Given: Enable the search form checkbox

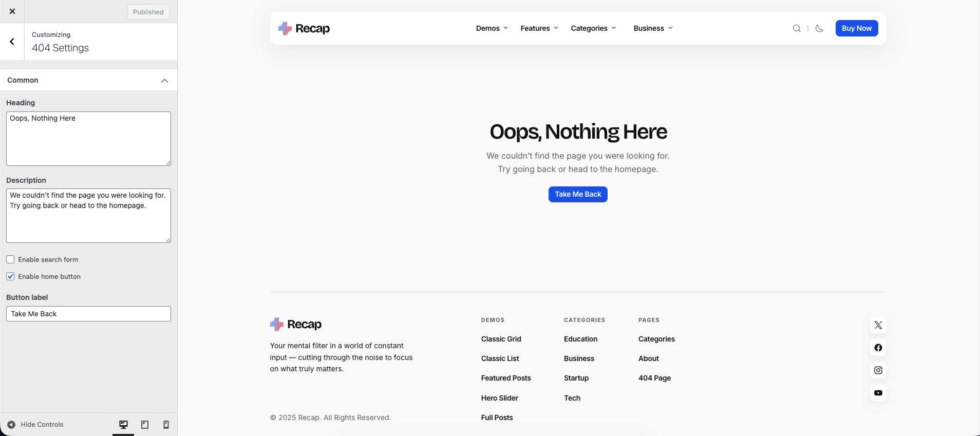Looking at the screenshot, I should coord(10,259).
